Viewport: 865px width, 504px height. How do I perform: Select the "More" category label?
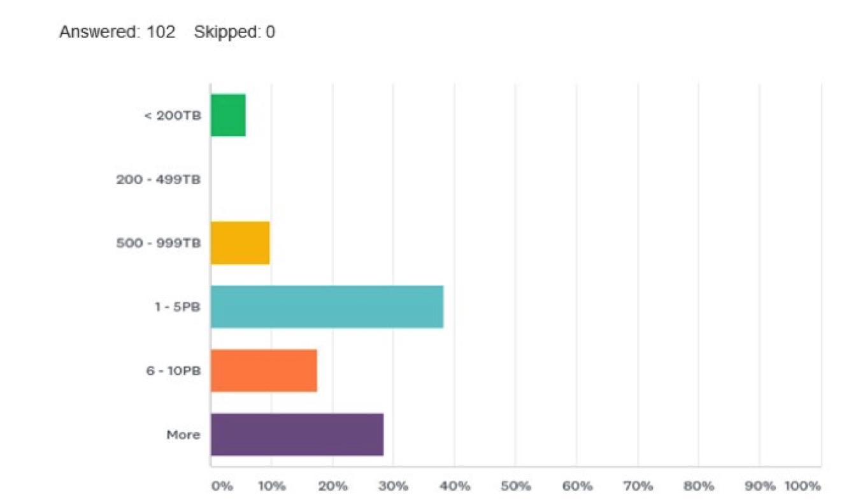click(x=183, y=435)
